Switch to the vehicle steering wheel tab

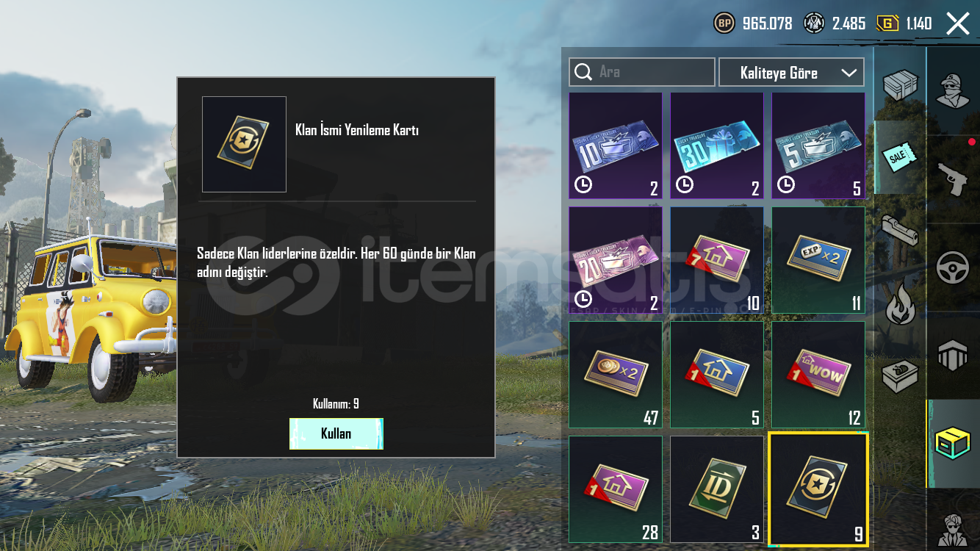point(953,267)
